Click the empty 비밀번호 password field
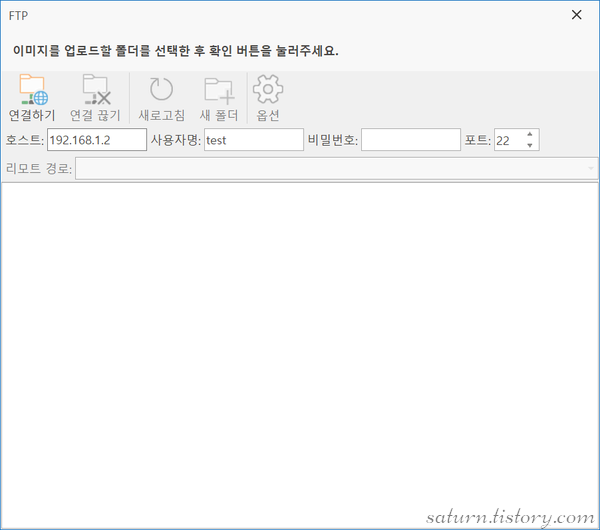Screen dimensions: 600x530 click(411, 140)
